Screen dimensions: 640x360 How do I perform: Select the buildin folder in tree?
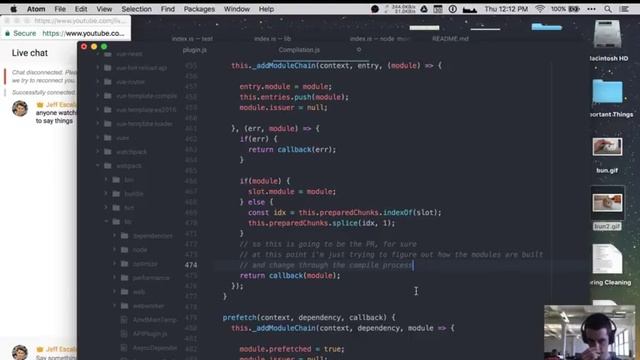[x=134, y=194]
